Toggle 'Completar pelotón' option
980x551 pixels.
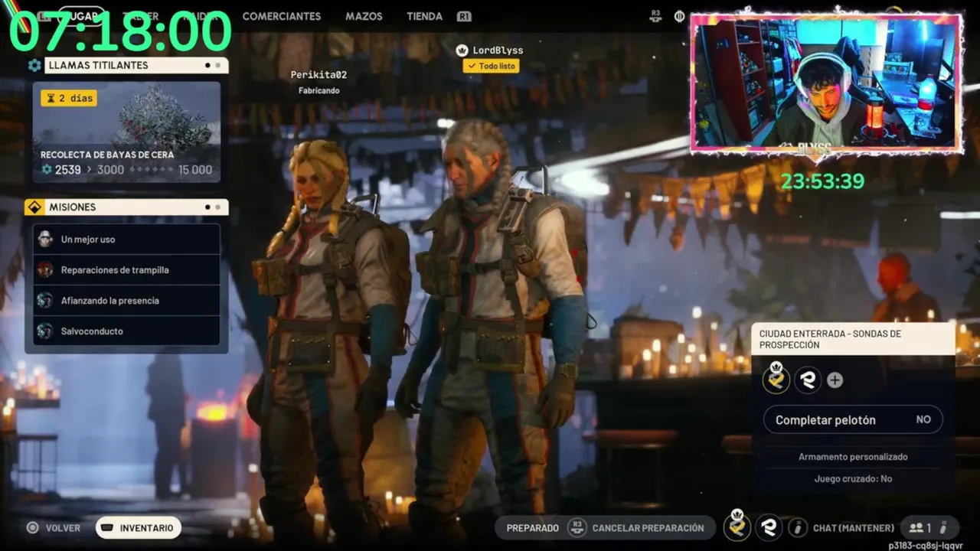(853, 419)
